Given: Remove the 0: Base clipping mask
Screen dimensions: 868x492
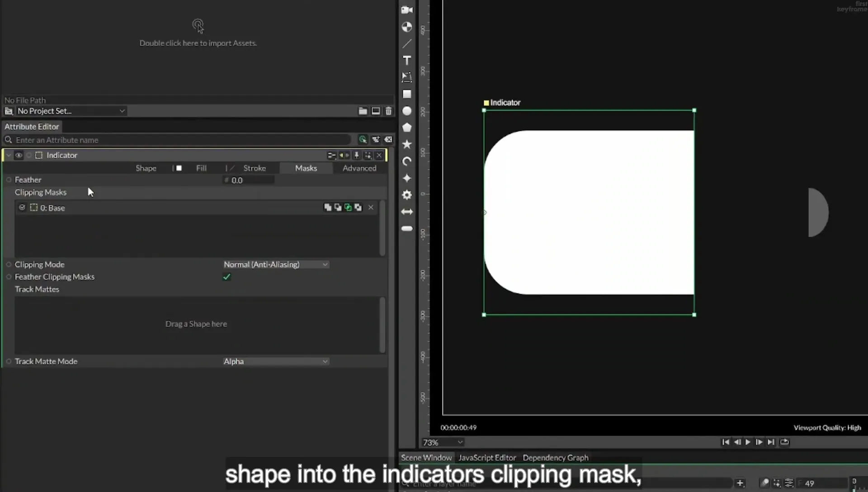Looking at the screenshot, I should click(x=371, y=208).
